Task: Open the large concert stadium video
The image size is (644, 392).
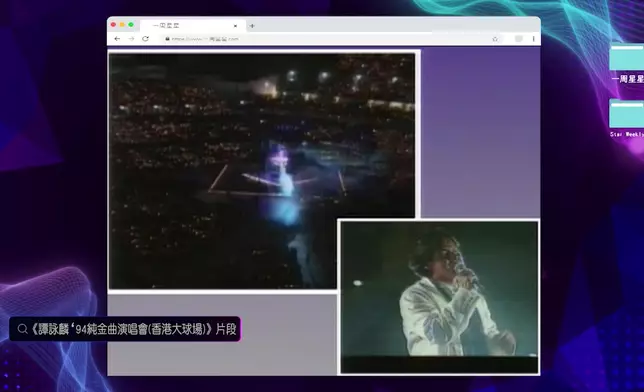Action: pos(262,171)
